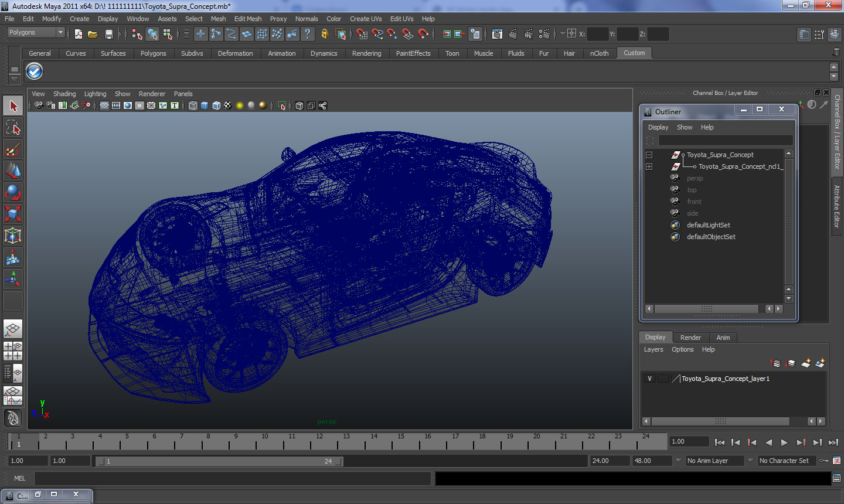Switch to four view layout
This screenshot has height=504, width=844.
tap(13, 351)
